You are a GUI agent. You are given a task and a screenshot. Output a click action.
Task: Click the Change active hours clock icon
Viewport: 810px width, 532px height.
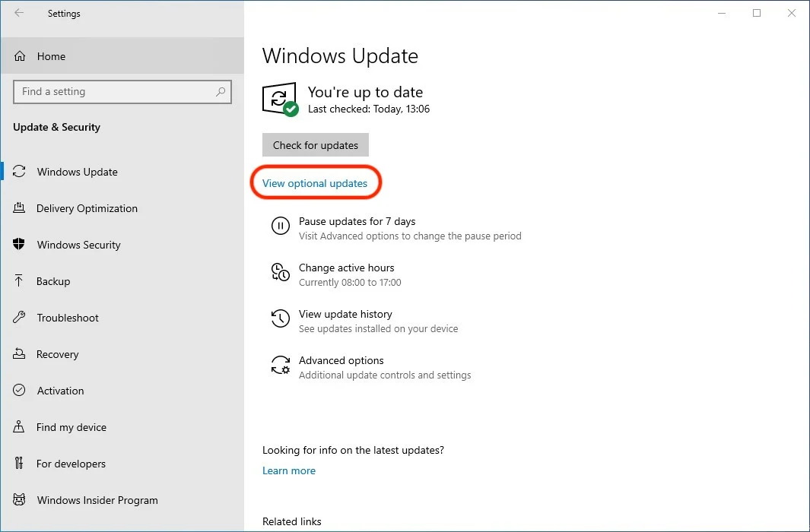pos(280,272)
